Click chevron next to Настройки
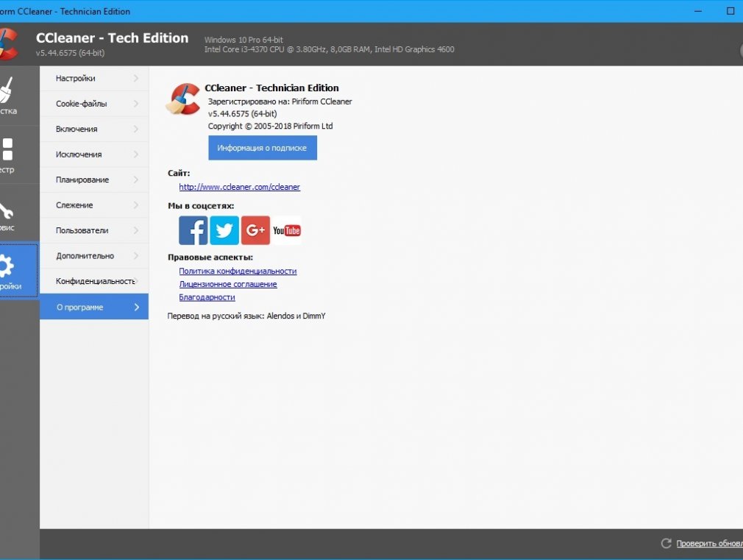Screen dimensions: 743x560 click(136, 78)
